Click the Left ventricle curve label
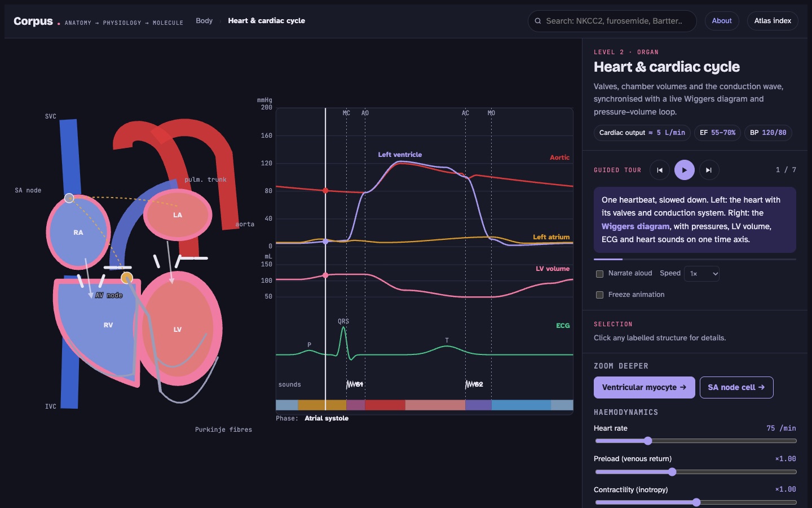 click(400, 155)
